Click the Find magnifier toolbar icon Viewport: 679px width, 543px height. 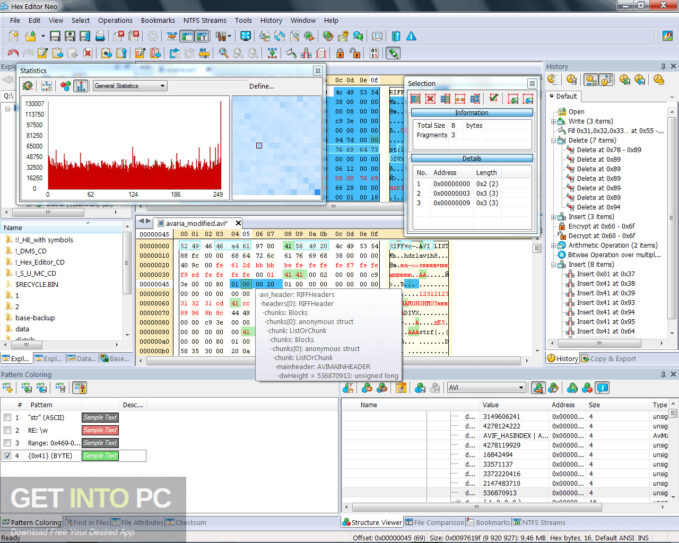point(223,53)
